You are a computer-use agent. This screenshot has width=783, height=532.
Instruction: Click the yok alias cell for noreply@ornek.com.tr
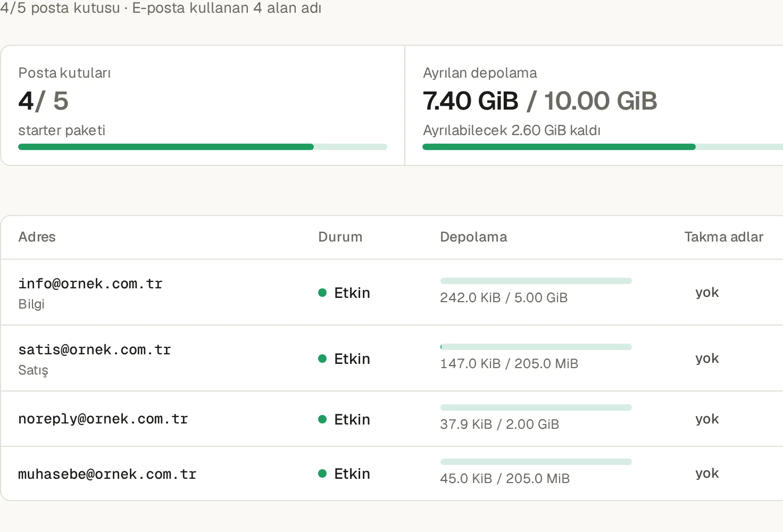click(x=707, y=419)
